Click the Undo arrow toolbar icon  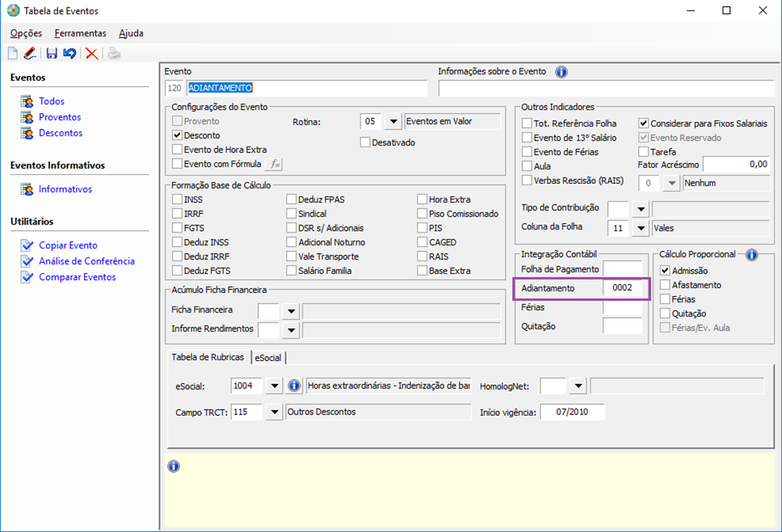click(70, 53)
